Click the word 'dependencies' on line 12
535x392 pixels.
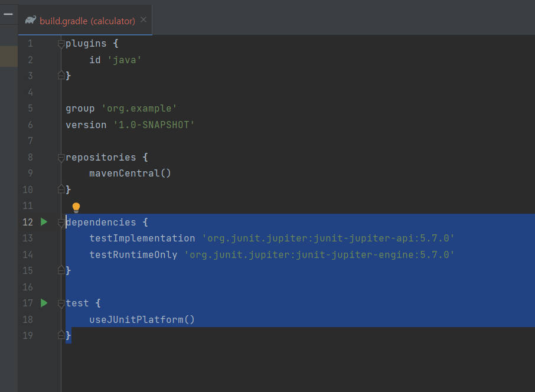(x=101, y=223)
